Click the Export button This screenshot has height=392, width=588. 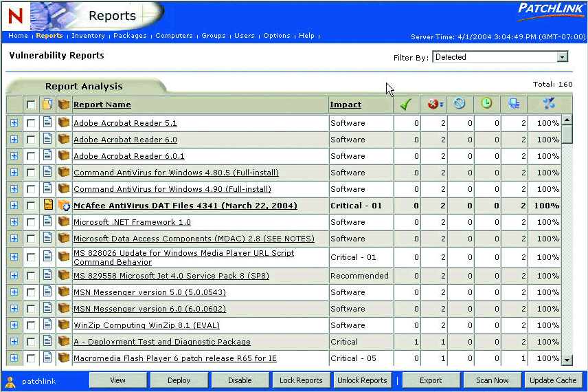tap(431, 380)
